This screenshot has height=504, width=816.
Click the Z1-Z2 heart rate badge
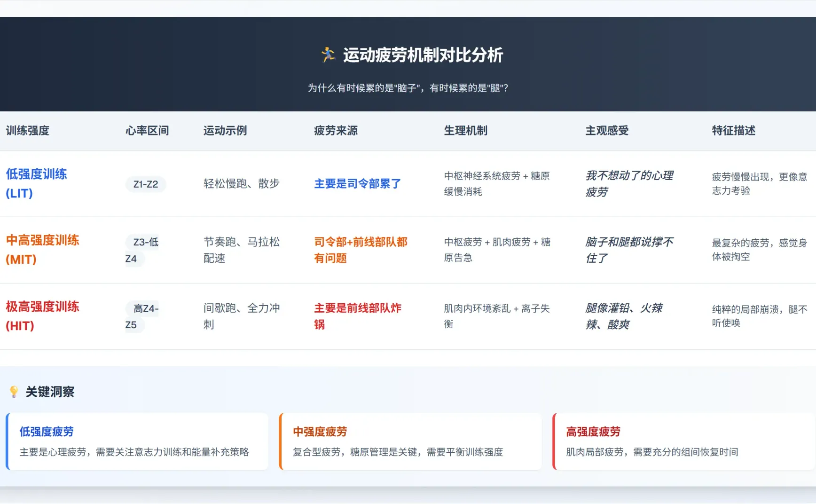[x=146, y=184]
